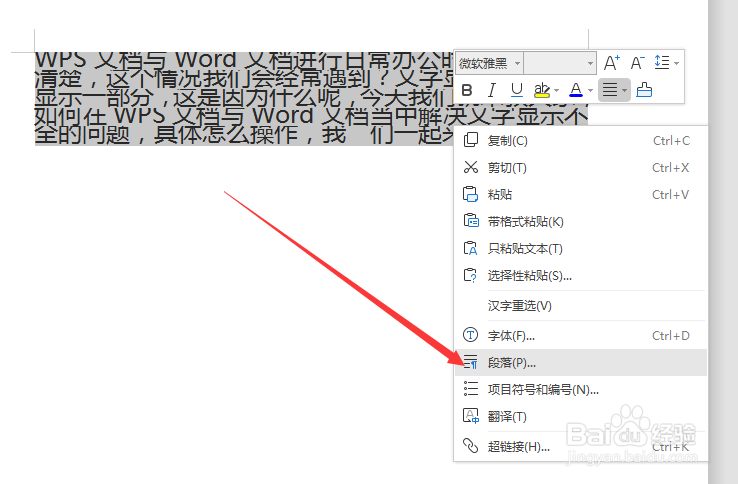Toggle bold with the B icon

point(467,90)
